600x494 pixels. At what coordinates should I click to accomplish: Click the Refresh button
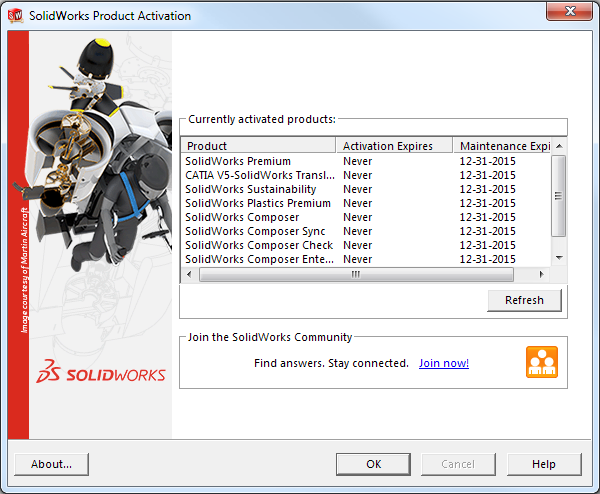pyautogui.click(x=524, y=300)
